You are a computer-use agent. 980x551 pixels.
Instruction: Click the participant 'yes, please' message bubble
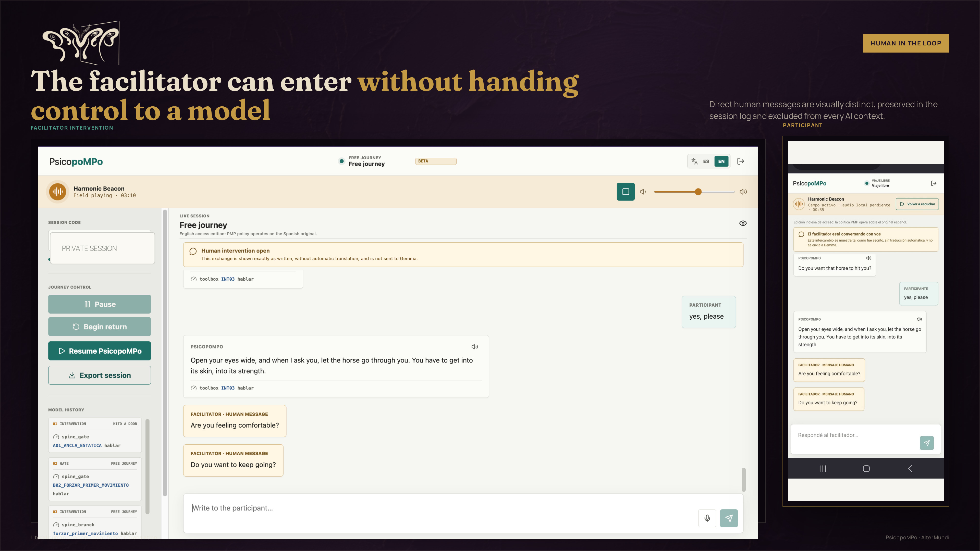pos(709,312)
